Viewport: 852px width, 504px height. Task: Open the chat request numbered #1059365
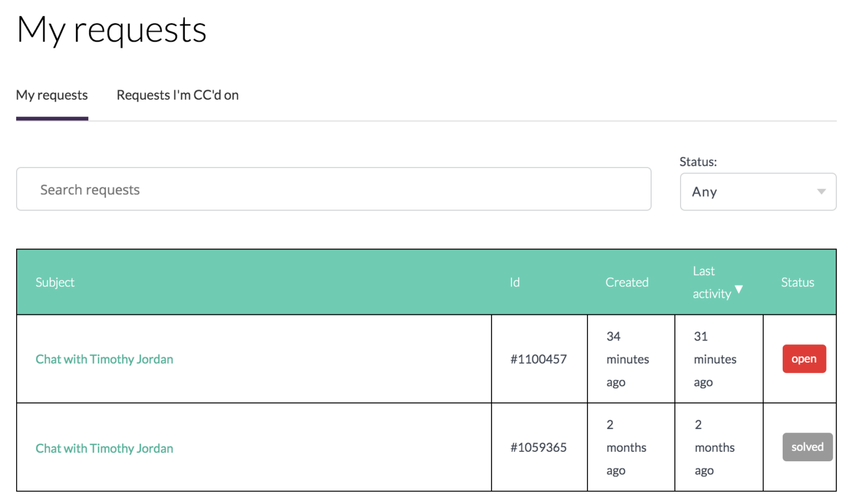[x=104, y=448]
